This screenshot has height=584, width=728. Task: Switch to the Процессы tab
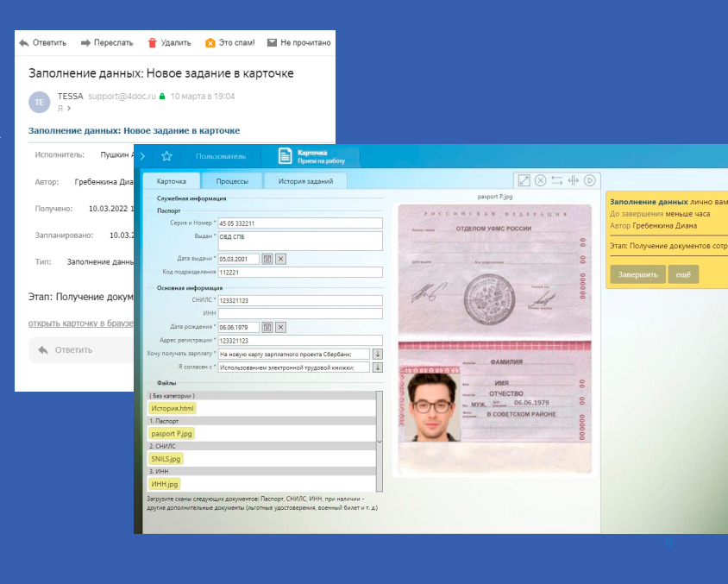click(x=232, y=181)
